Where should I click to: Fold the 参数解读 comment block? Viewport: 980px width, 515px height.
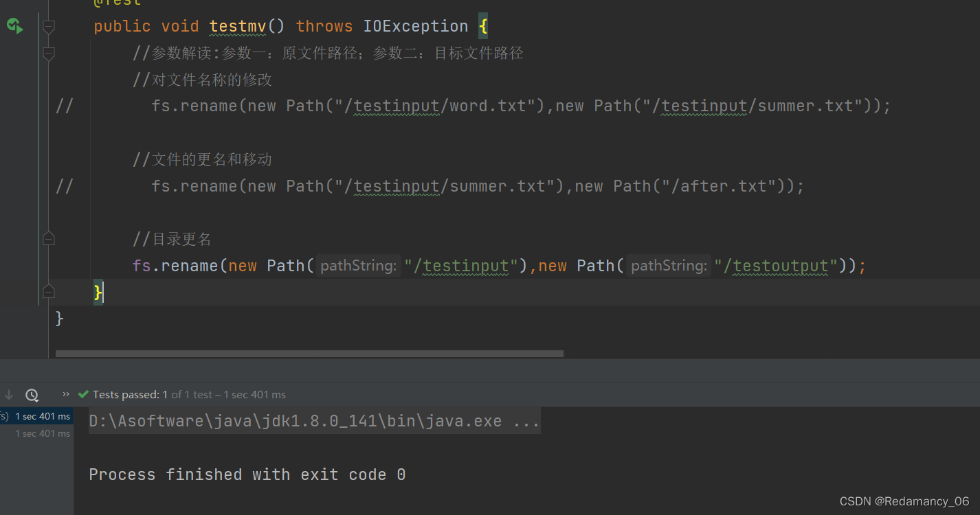pyautogui.click(x=48, y=54)
